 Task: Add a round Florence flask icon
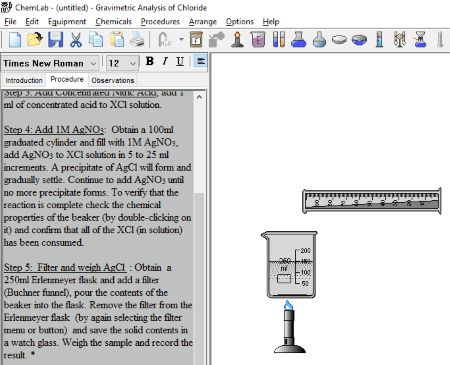click(x=319, y=40)
